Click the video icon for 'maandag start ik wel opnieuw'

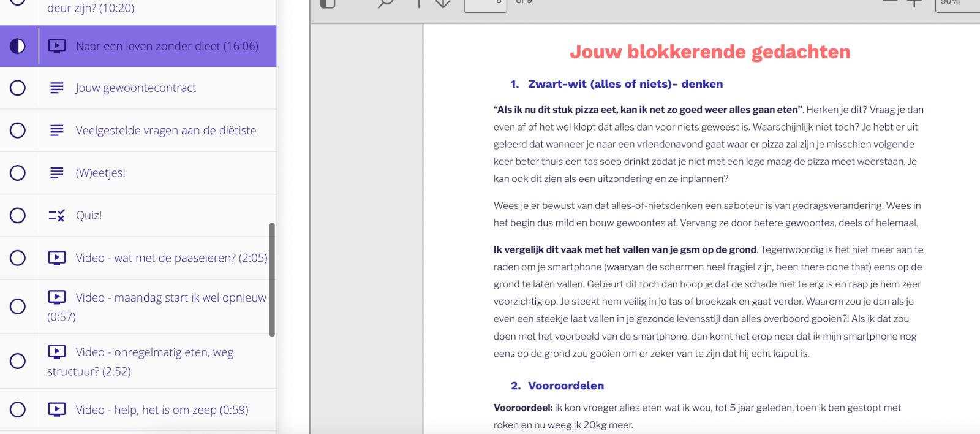[x=57, y=297]
